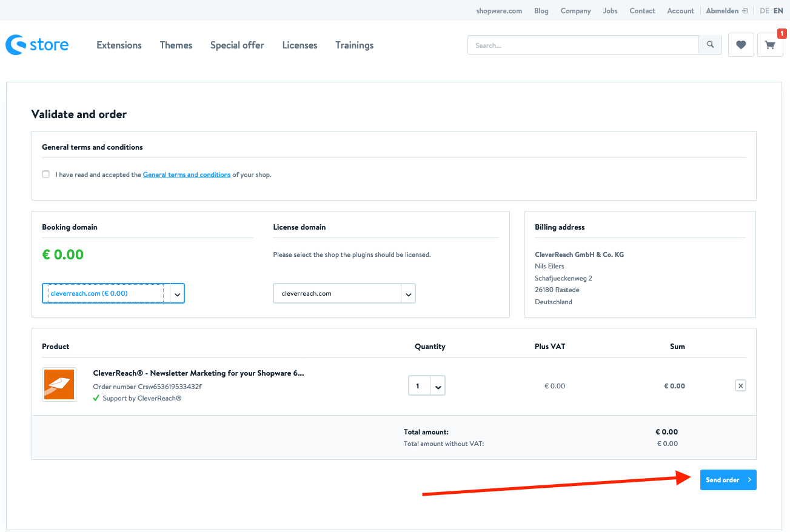Viewport: 790px width, 532px height.
Task: Accept the general terms checkbox
Action: (46, 175)
